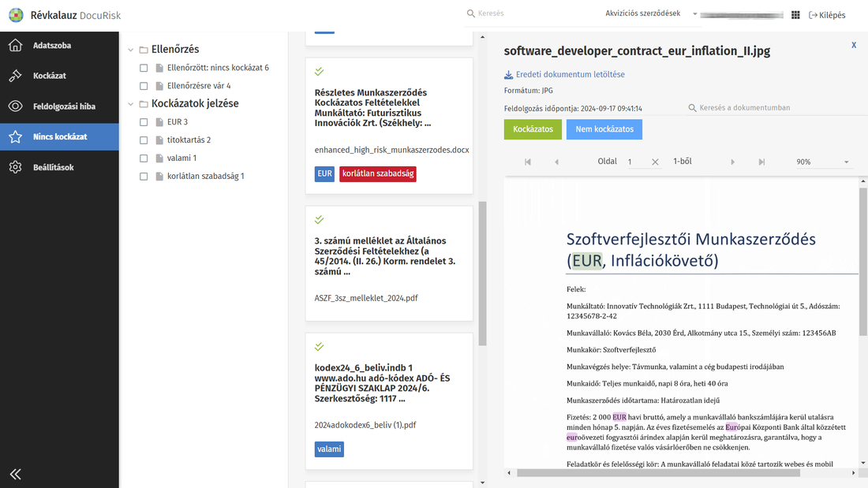The height and width of the screenshot is (488, 868).
Task: Click the Nem kockázatos button
Action: click(x=604, y=129)
